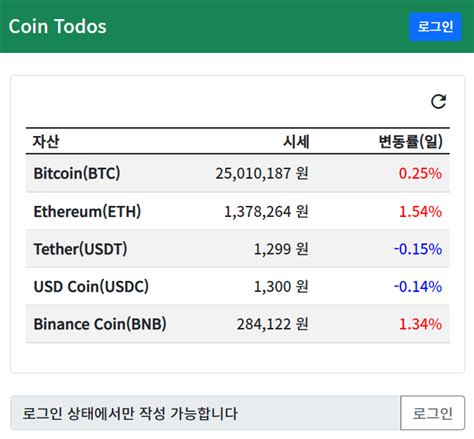Screen dimensions: 474x439
Task: Click the 284,122 원 BNB price
Action: point(273,324)
